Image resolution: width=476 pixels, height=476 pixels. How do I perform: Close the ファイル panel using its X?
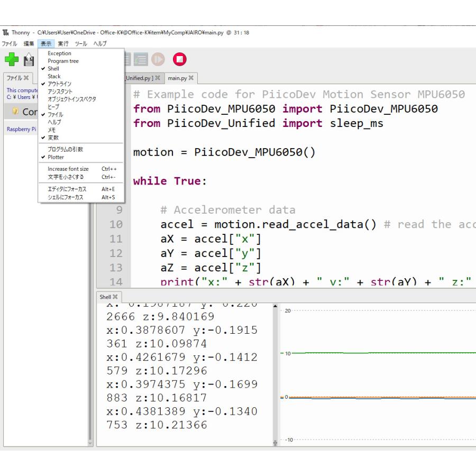pyautogui.click(x=26, y=78)
